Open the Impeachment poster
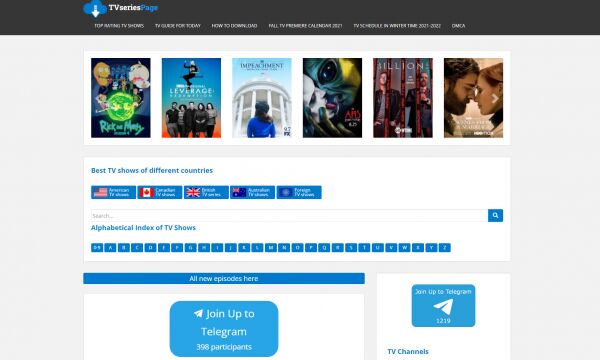 (x=262, y=98)
